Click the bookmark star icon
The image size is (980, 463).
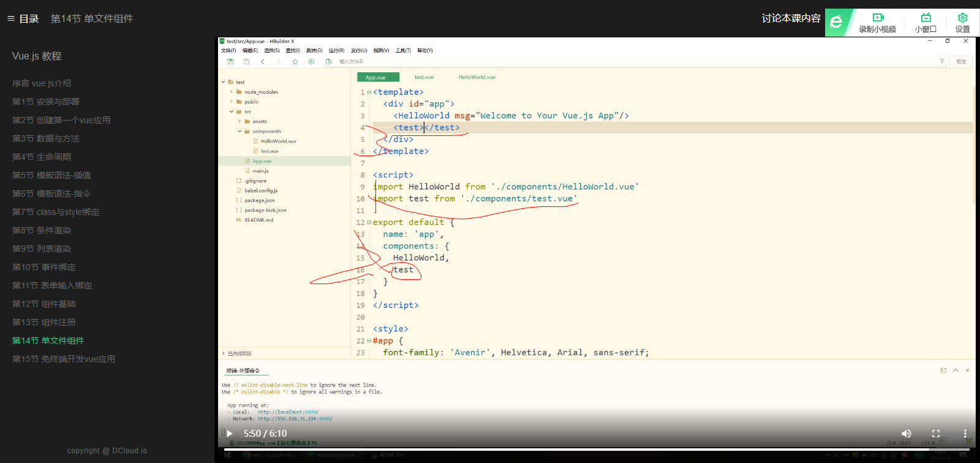(295, 62)
